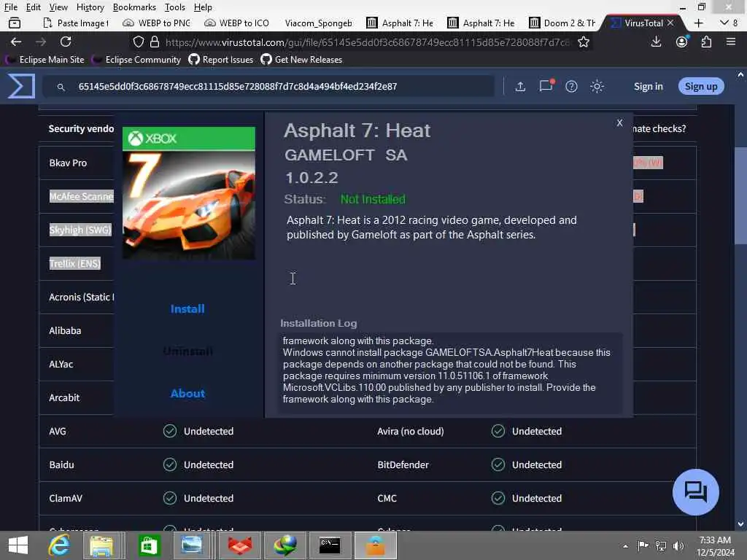Open File Explorer from the taskbar
This screenshot has height=560, width=747.
coord(101,545)
